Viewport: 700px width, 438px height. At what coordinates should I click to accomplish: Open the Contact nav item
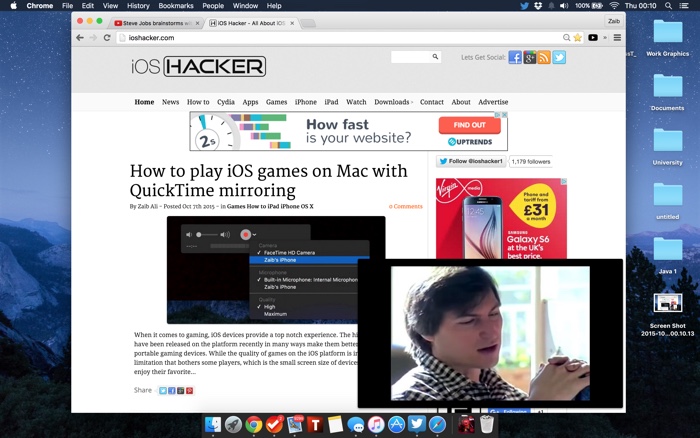coord(432,102)
